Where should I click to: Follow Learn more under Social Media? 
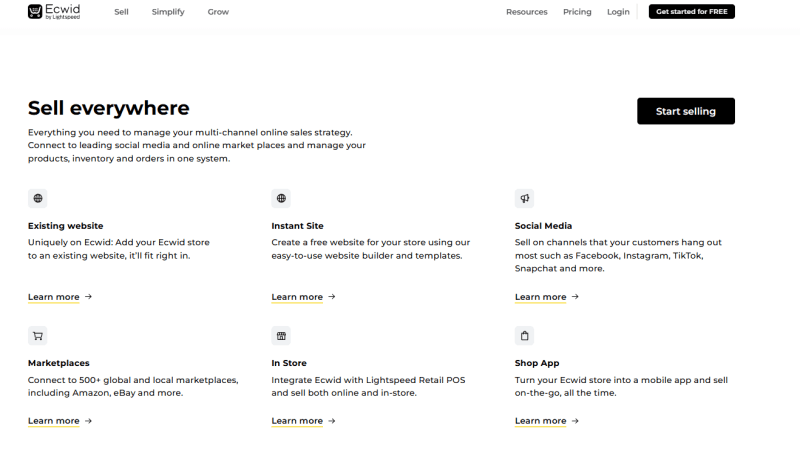point(540,297)
